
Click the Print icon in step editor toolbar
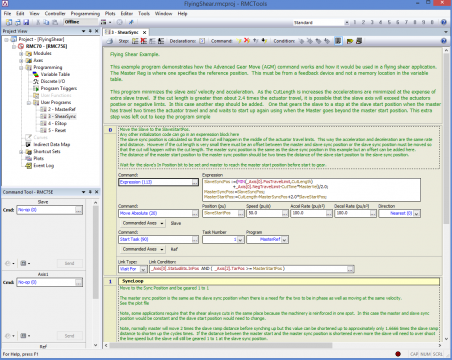coord(110,41)
